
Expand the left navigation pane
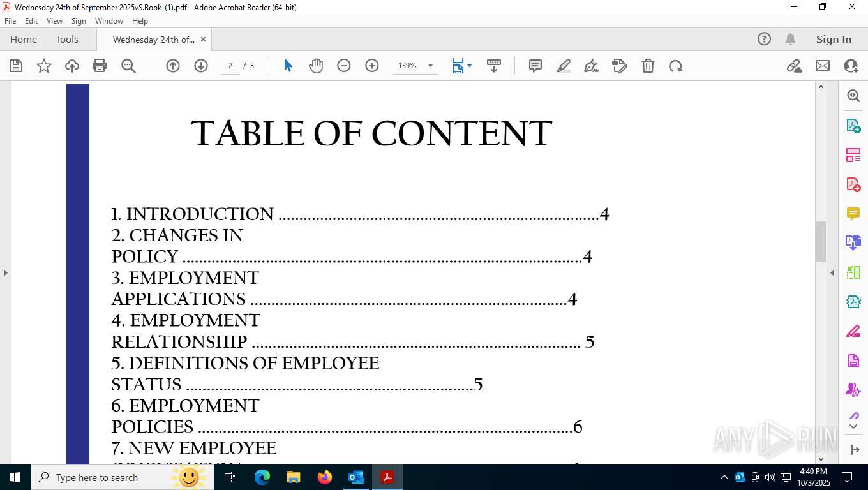click(x=5, y=272)
